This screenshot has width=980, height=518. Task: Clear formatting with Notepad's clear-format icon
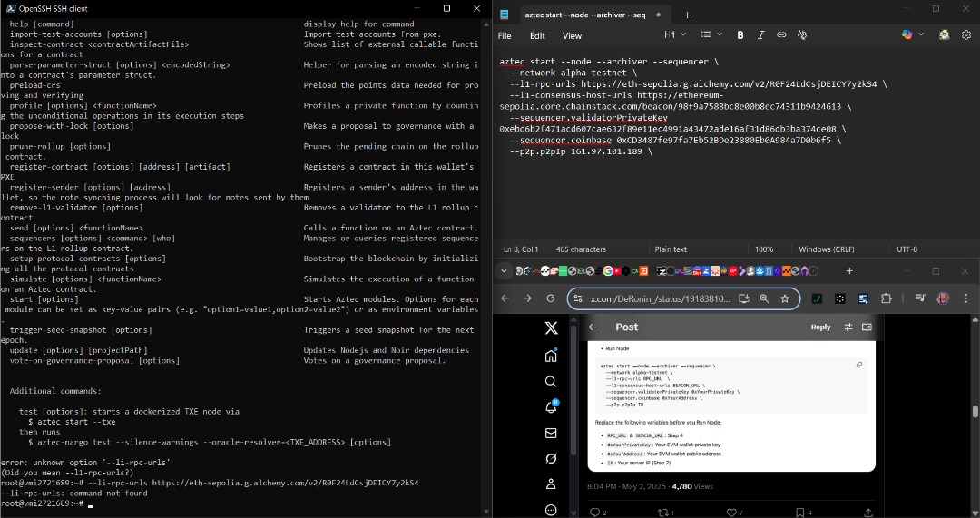[802, 35]
